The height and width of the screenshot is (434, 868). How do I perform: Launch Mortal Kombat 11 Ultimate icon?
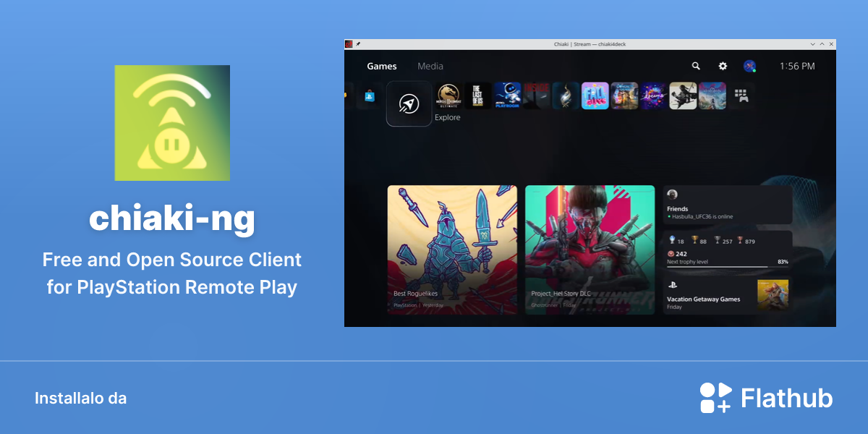[449, 95]
